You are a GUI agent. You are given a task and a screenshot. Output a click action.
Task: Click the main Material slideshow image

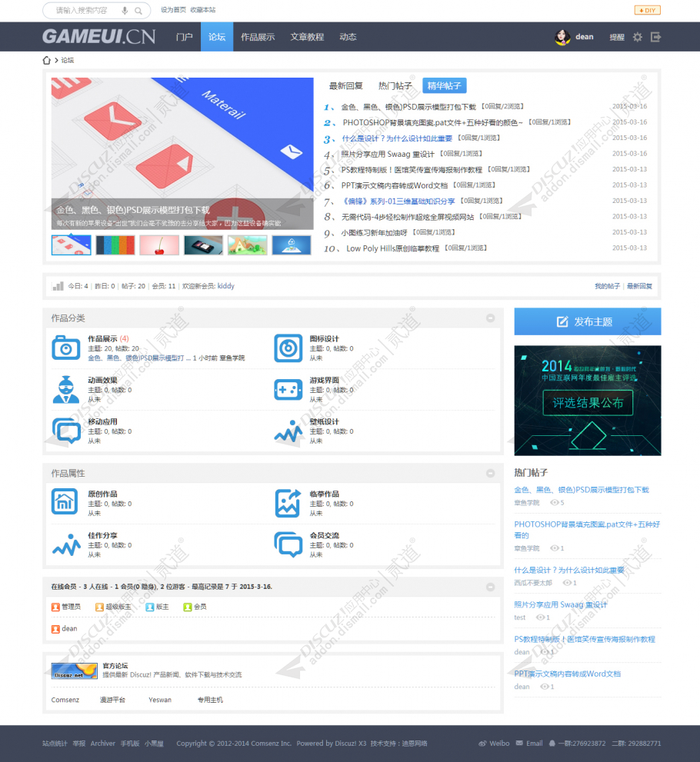coord(182,154)
